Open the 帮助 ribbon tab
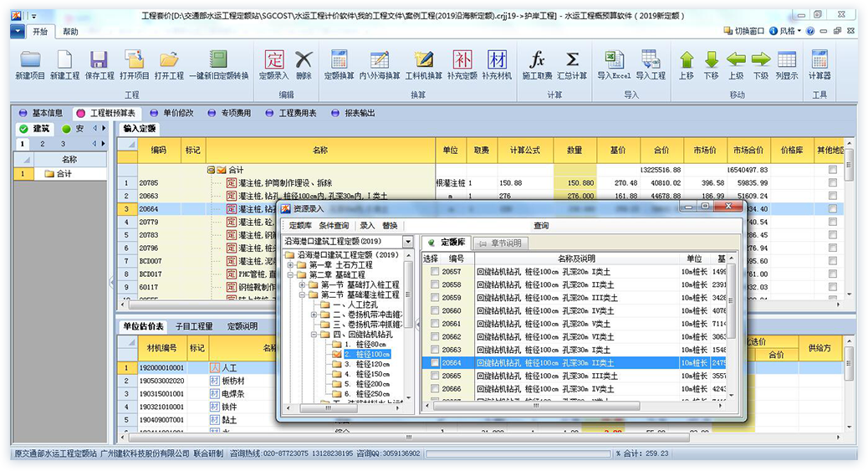The height and width of the screenshot is (471, 868). pyautogui.click(x=70, y=32)
